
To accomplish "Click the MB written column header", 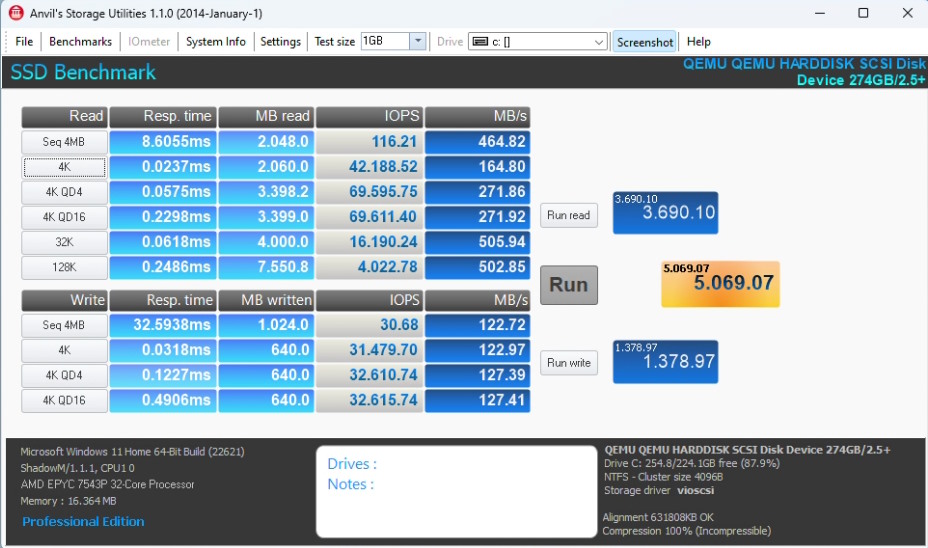I will (266, 300).
